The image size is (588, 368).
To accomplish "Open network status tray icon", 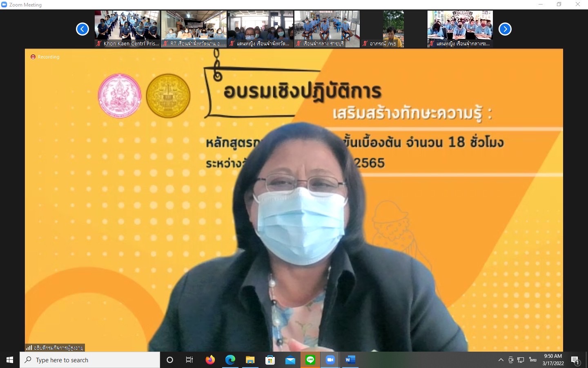I will pyautogui.click(x=521, y=360).
